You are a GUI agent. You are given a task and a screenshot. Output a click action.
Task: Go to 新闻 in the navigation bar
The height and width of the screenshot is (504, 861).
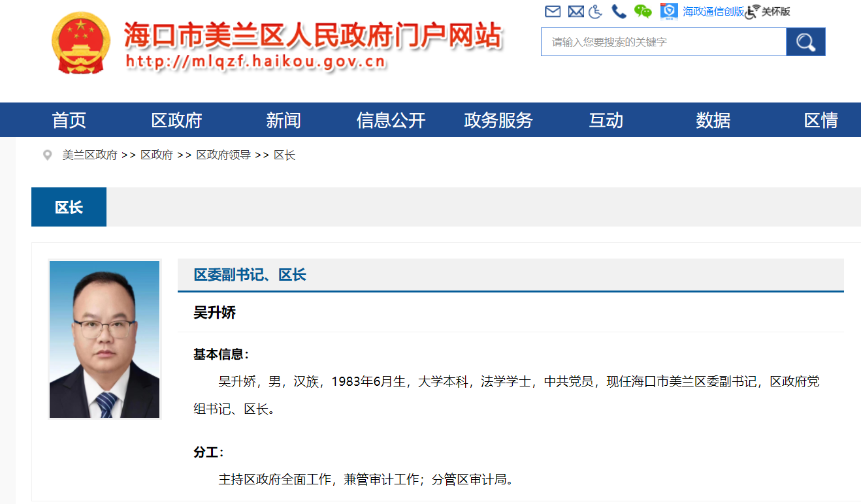[x=283, y=120]
